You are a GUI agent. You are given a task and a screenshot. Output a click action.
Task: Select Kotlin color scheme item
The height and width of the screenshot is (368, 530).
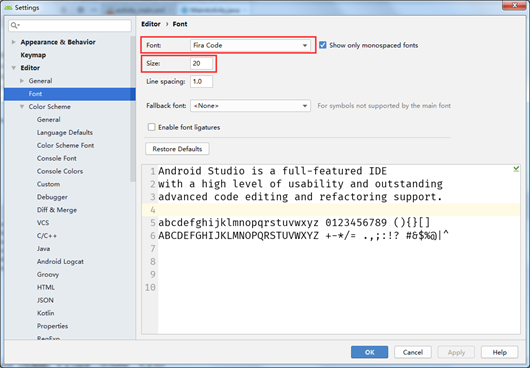(45, 313)
